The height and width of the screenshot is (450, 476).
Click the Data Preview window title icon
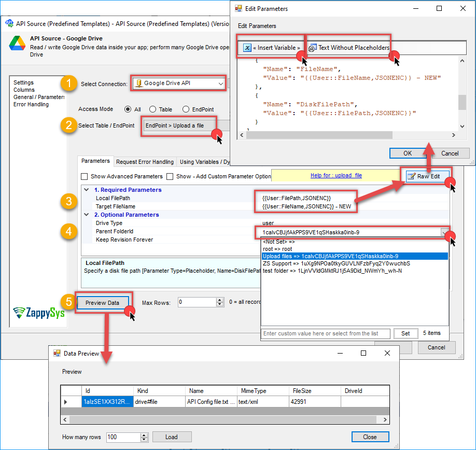point(57,353)
